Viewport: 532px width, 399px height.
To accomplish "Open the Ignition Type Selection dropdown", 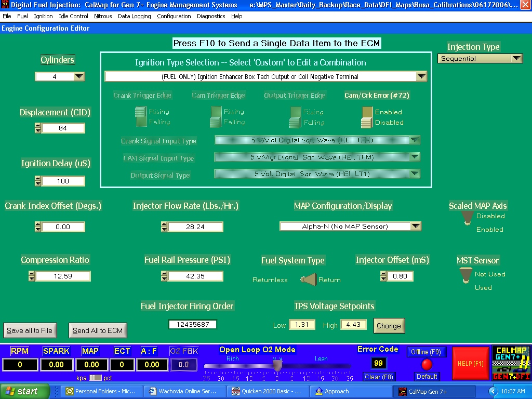I will (421, 77).
